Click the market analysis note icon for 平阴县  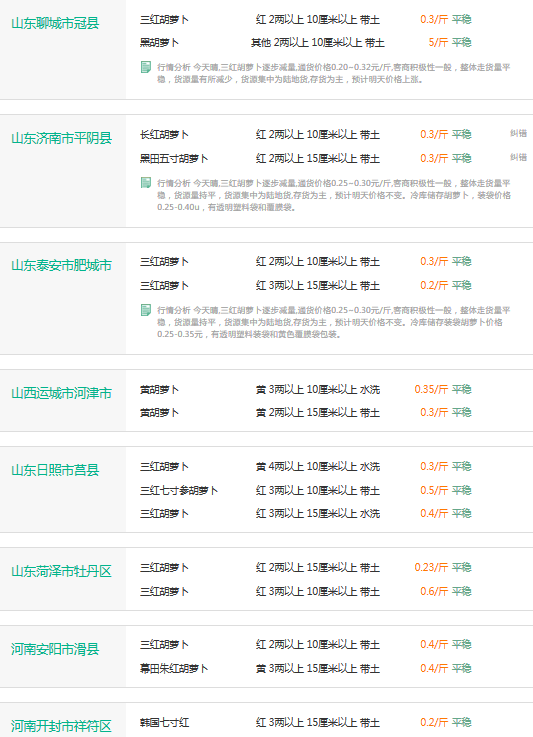click(x=146, y=183)
